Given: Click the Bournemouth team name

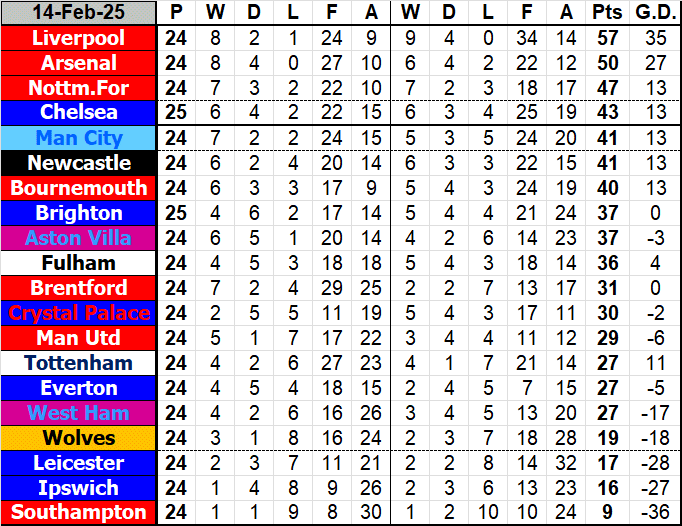Looking at the screenshot, I should 79,188.
